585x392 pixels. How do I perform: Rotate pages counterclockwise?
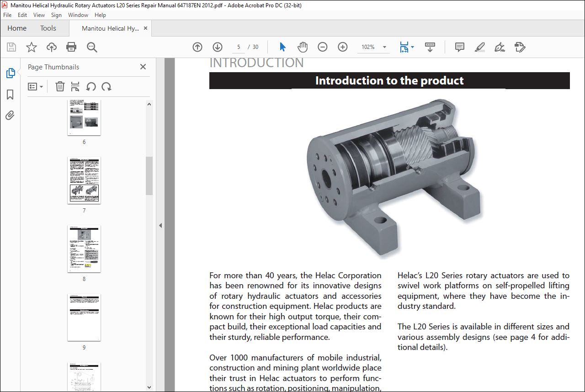click(91, 86)
